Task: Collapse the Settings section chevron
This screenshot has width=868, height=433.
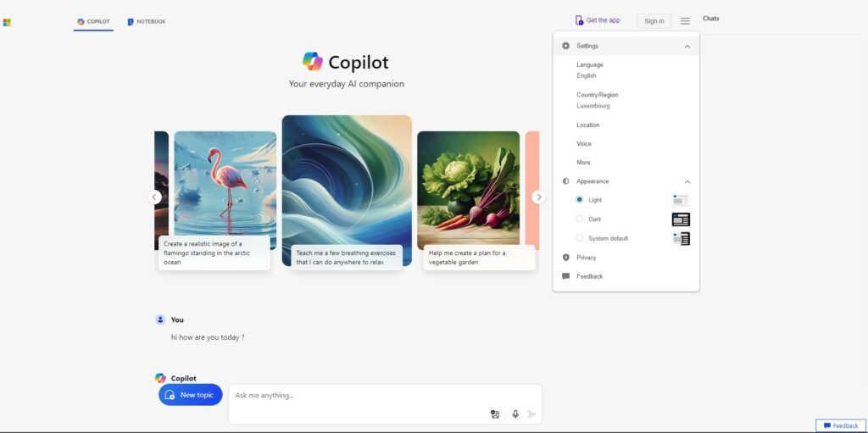Action: pos(687,47)
